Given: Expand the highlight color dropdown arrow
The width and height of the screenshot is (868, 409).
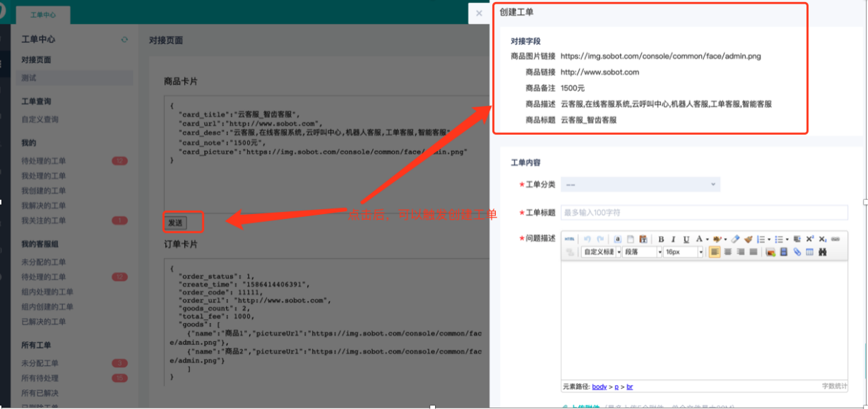Looking at the screenshot, I should (x=725, y=239).
